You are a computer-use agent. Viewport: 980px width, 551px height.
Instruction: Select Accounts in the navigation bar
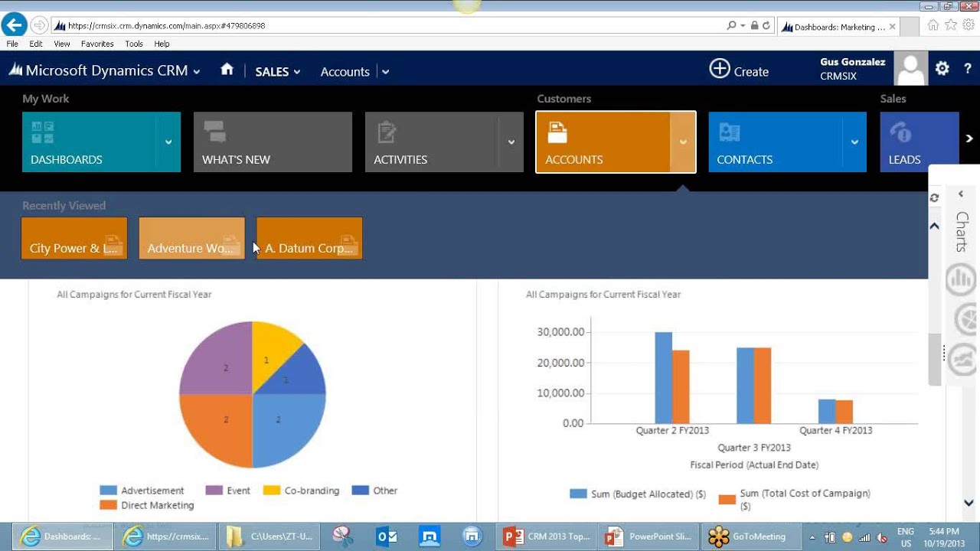click(345, 71)
